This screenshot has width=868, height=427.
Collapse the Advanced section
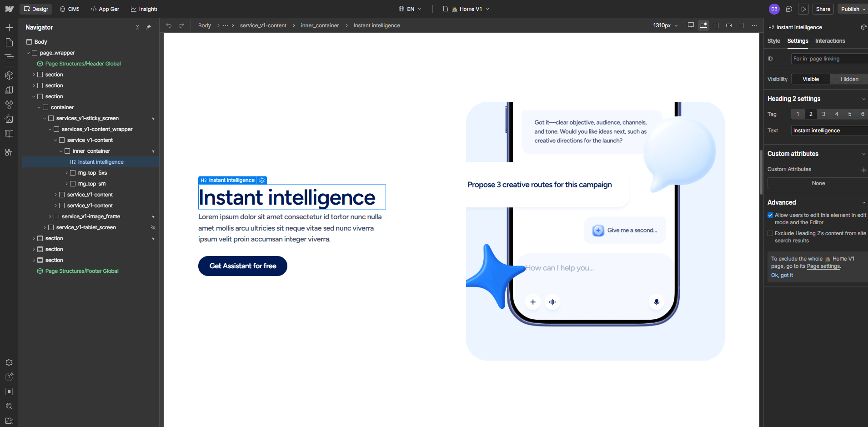(863, 203)
